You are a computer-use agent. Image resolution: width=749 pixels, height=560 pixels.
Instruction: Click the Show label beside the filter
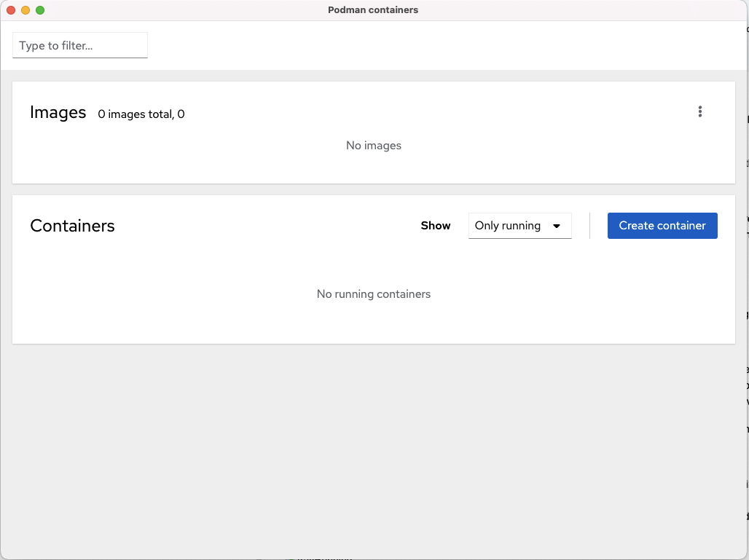[x=436, y=226]
